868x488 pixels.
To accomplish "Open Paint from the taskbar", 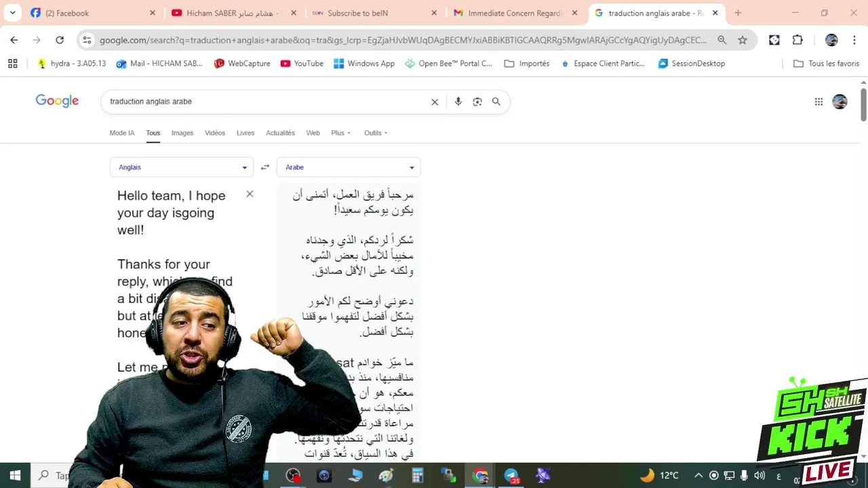I will coord(386,475).
